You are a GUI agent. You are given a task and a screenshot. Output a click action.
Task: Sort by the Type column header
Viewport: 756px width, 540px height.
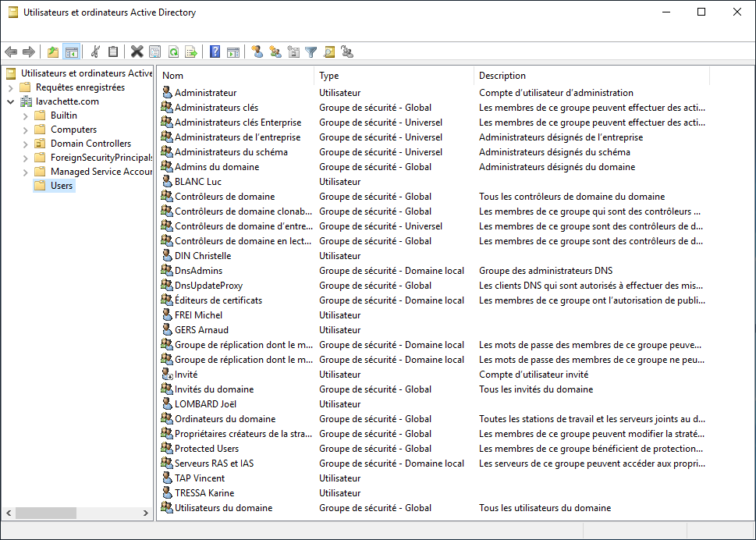click(x=395, y=76)
